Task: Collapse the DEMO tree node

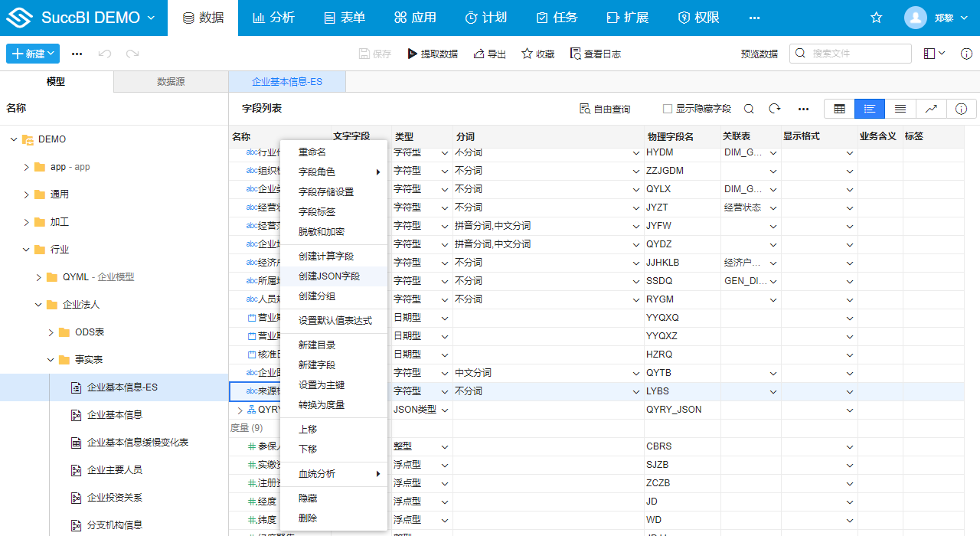Action: [12, 139]
